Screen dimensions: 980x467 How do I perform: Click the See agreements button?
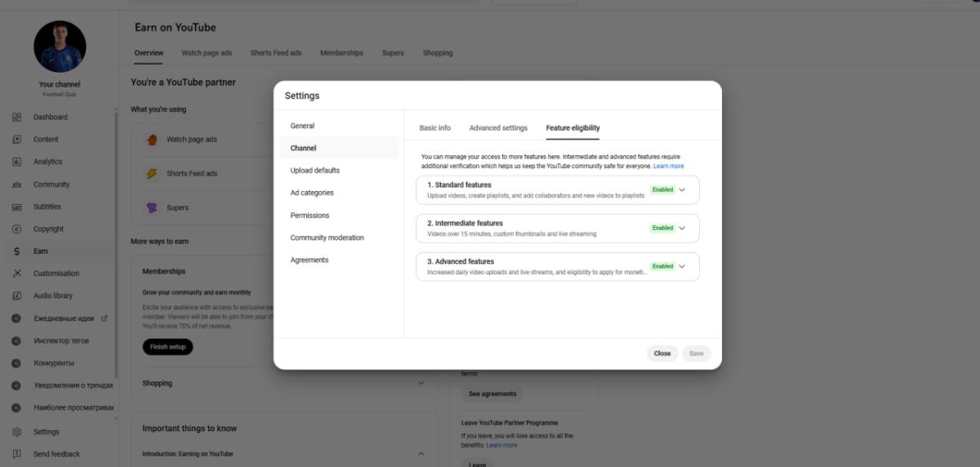pyautogui.click(x=492, y=394)
